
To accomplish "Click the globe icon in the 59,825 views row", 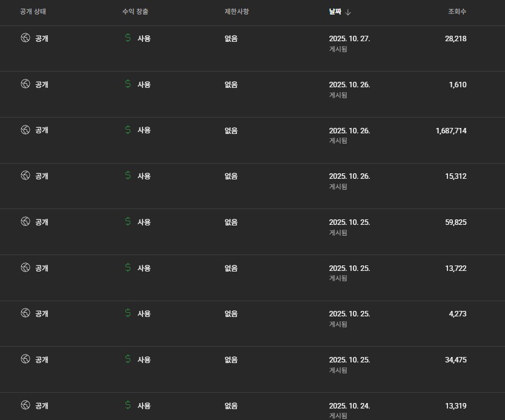I will pos(25,221).
